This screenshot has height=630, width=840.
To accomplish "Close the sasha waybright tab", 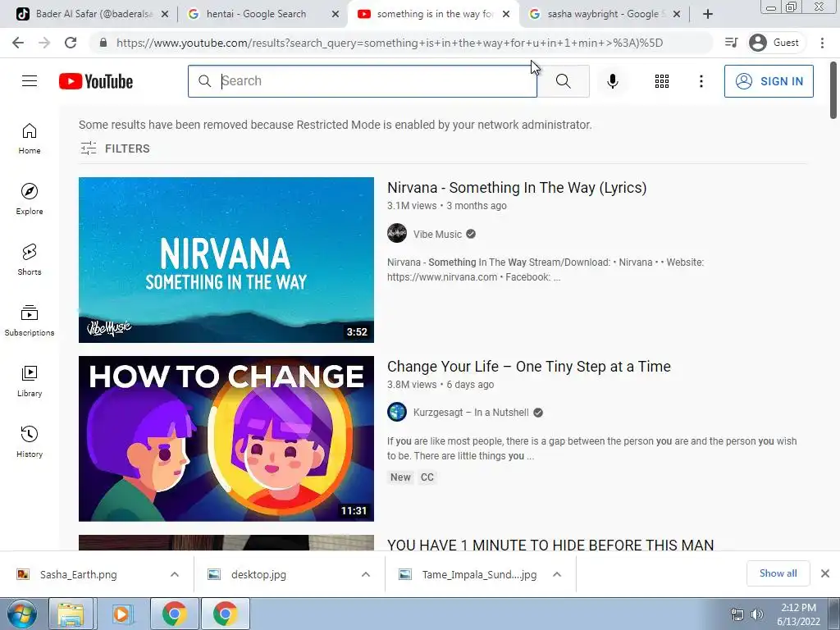I will (x=677, y=14).
